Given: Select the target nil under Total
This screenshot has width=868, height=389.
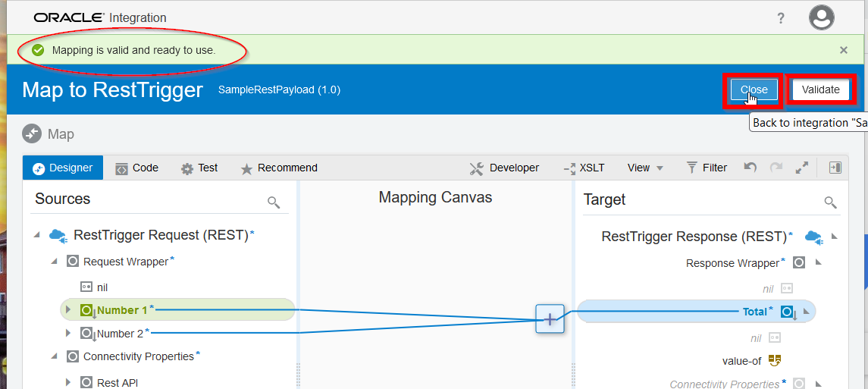Looking at the screenshot, I should point(756,337).
